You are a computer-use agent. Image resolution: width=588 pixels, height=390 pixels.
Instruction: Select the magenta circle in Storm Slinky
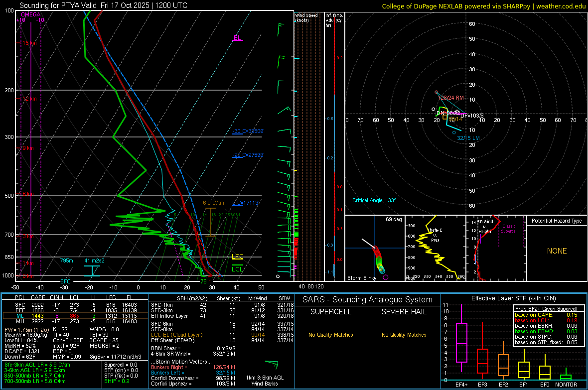pyautogui.click(x=386, y=277)
